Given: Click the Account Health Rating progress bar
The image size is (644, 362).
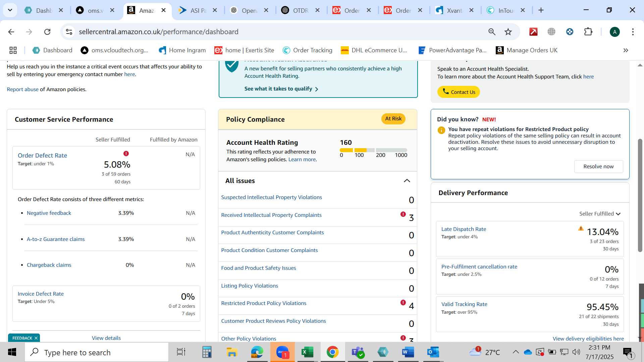Looking at the screenshot, I should click(x=373, y=150).
